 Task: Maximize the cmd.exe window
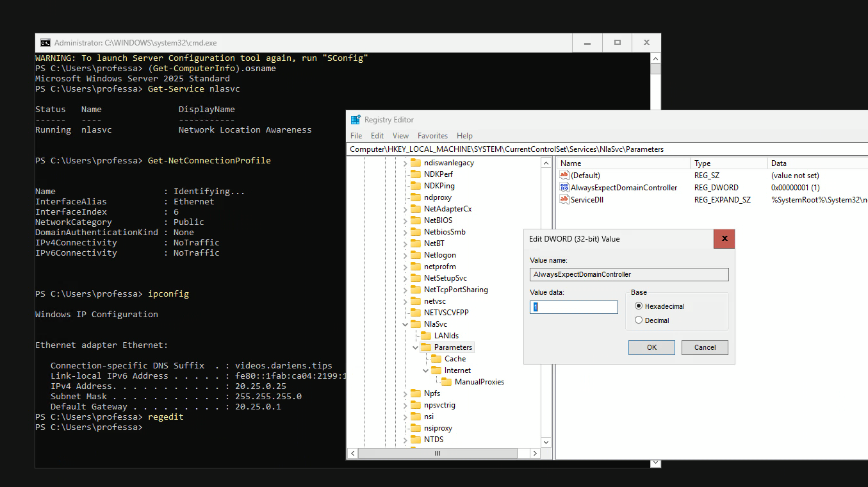(618, 43)
